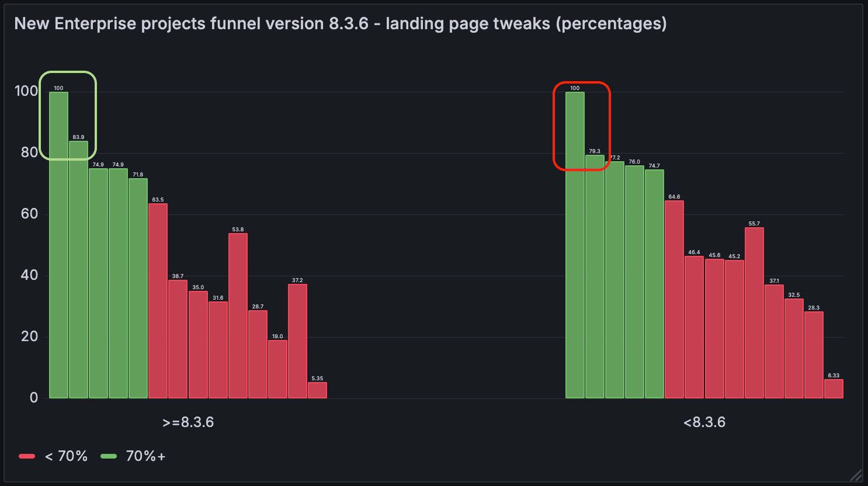The height and width of the screenshot is (486, 868).
Task: Click the y-axis tick label 40
Action: (29, 275)
